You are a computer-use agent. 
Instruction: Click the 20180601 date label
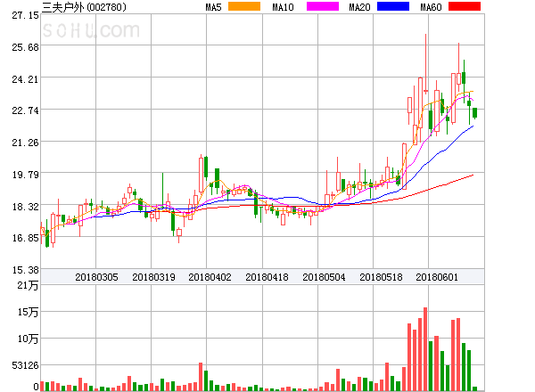pyautogui.click(x=437, y=277)
